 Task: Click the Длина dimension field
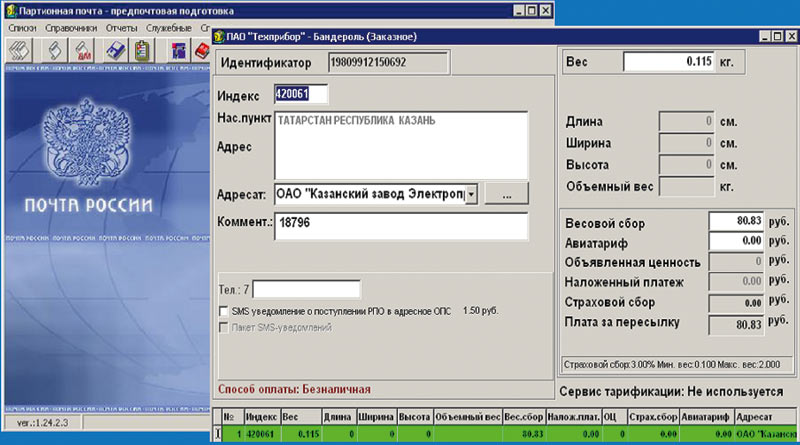[686, 121]
